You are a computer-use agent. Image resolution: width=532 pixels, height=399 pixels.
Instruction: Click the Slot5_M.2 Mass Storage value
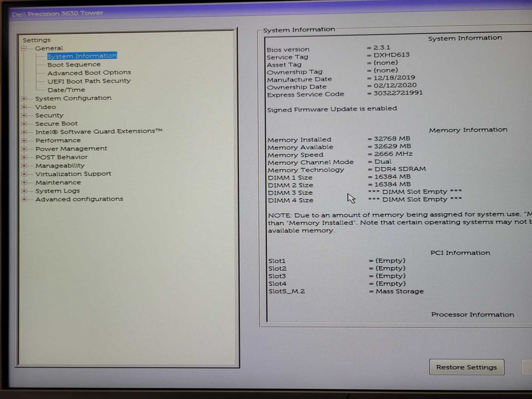(x=399, y=291)
